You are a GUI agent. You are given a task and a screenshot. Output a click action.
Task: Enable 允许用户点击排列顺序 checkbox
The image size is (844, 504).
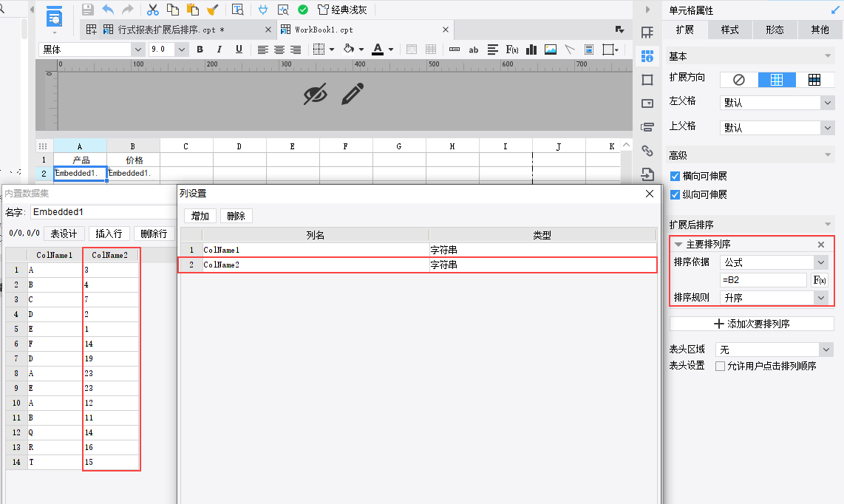pyautogui.click(x=720, y=366)
